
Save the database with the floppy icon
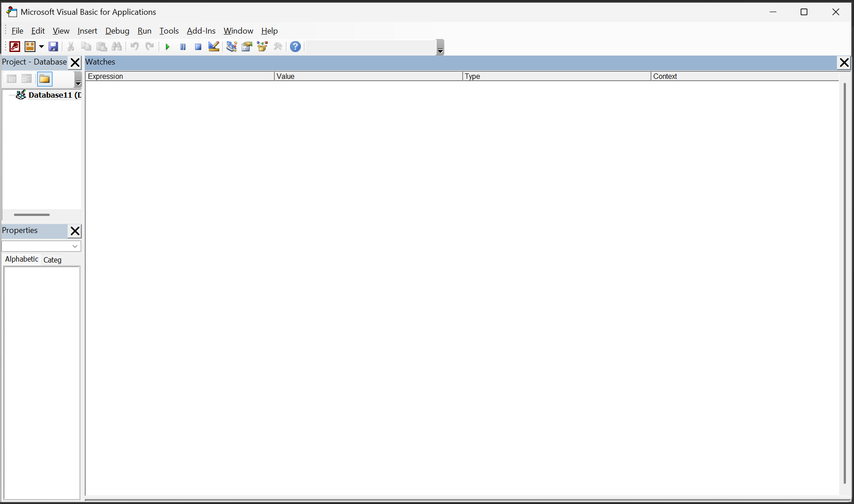click(x=53, y=47)
